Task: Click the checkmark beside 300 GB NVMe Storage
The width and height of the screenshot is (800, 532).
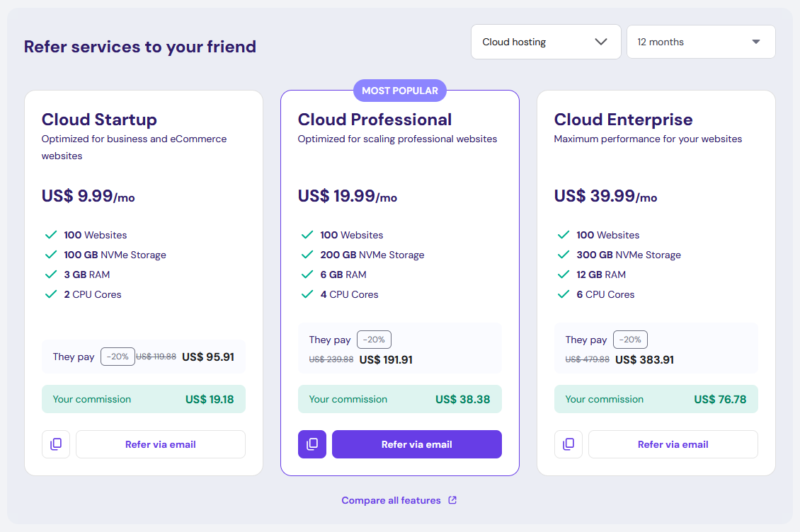Action: pos(562,255)
